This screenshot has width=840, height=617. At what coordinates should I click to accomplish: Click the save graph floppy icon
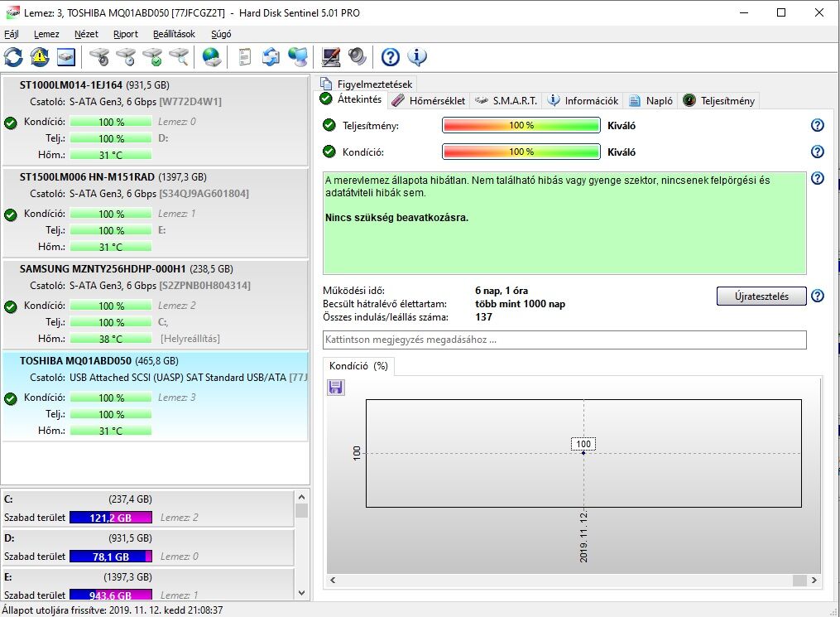click(336, 387)
